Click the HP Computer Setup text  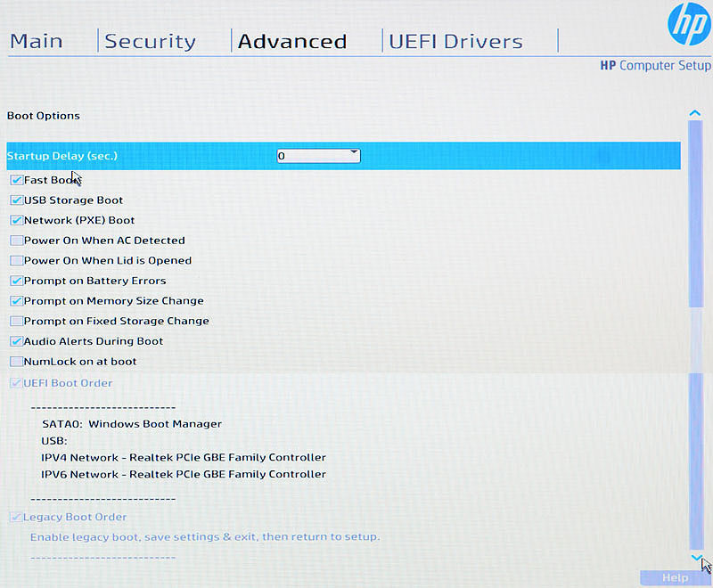click(655, 65)
